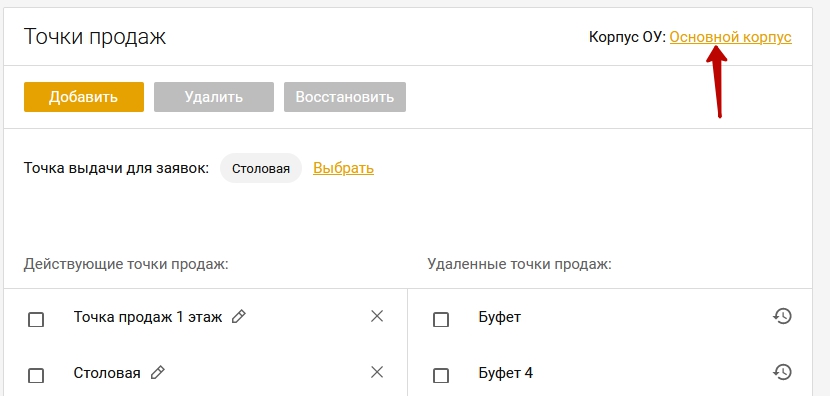Click the Буфет deleted item name
This screenshot has width=830, height=396.
[x=500, y=317]
